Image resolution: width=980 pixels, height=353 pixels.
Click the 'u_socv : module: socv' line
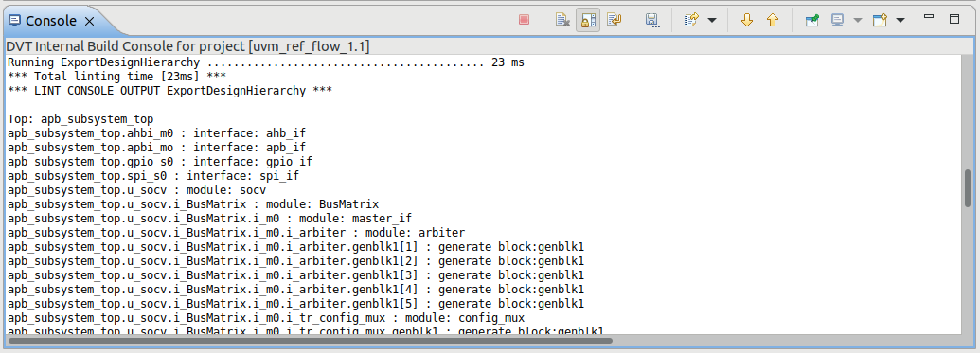(x=137, y=190)
